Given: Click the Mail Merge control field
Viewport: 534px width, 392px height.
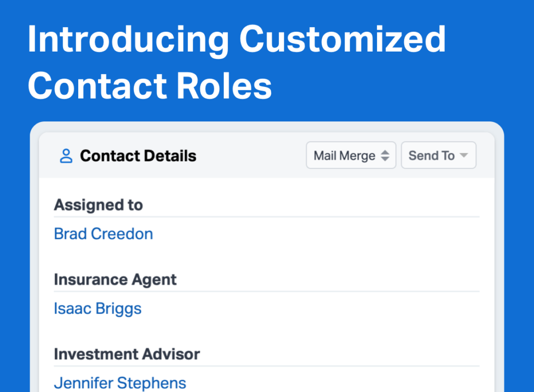Looking at the screenshot, I should 350,155.
